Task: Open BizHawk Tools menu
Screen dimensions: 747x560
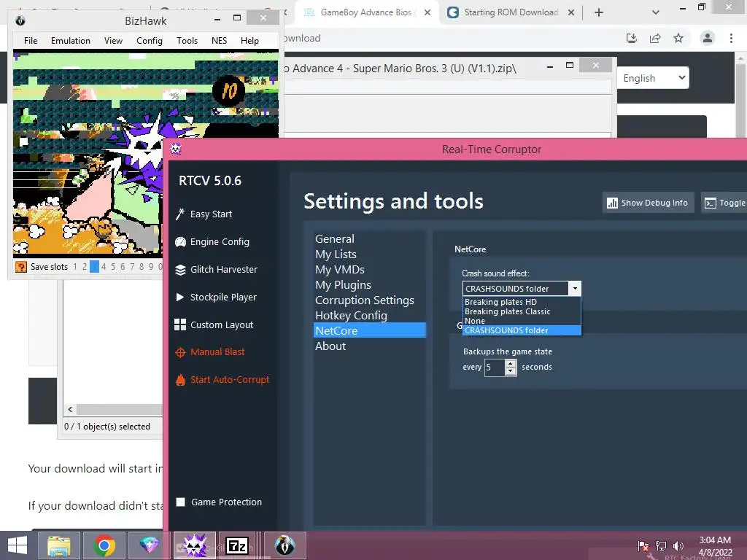Action: click(187, 41)
